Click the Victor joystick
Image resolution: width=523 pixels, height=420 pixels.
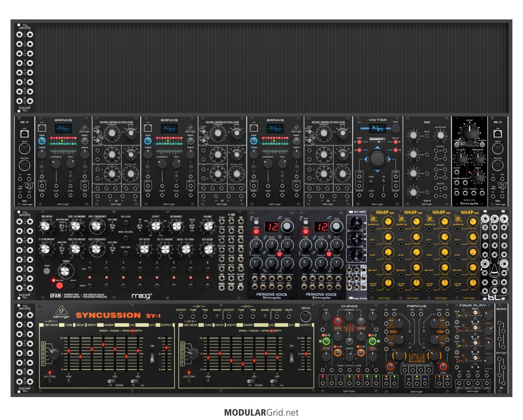[x=378, y=158]
